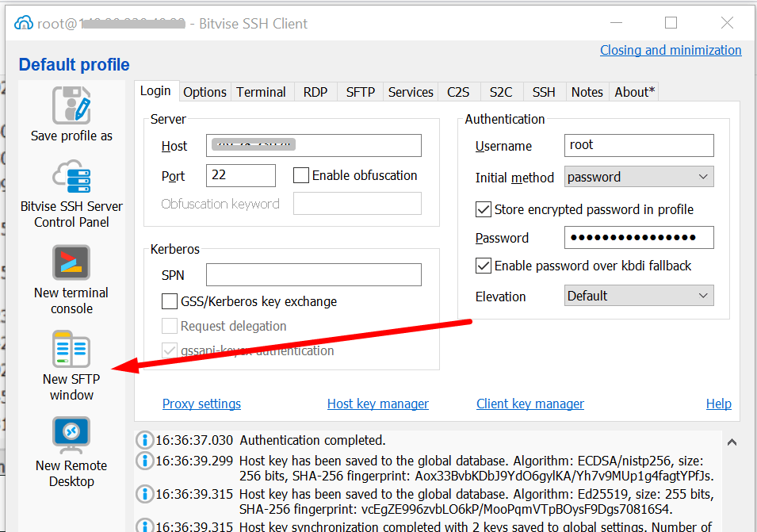The image size is (757, 532).
Task: Click the Authentication completed log message
Action: (312, 440)
